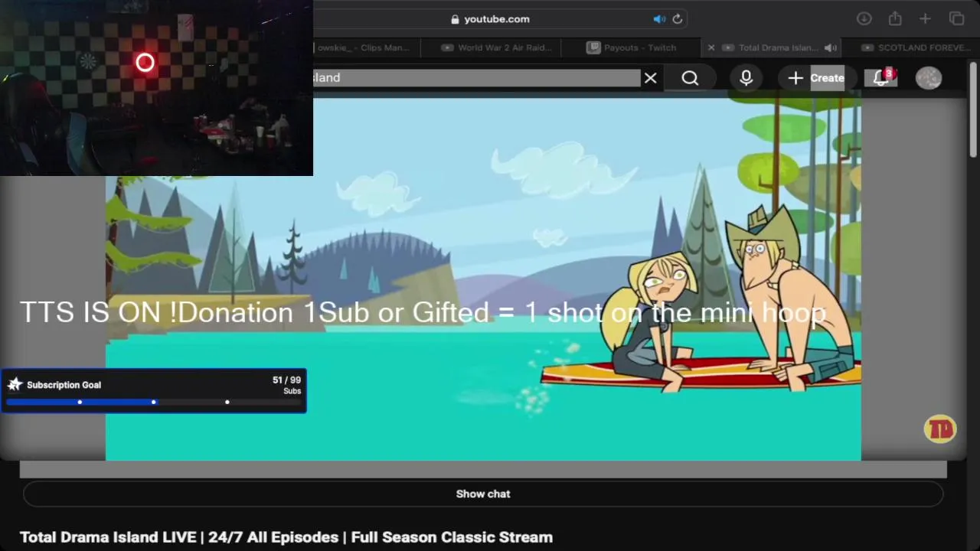Click the page vertical scrollbar

[x=974, y=111]
